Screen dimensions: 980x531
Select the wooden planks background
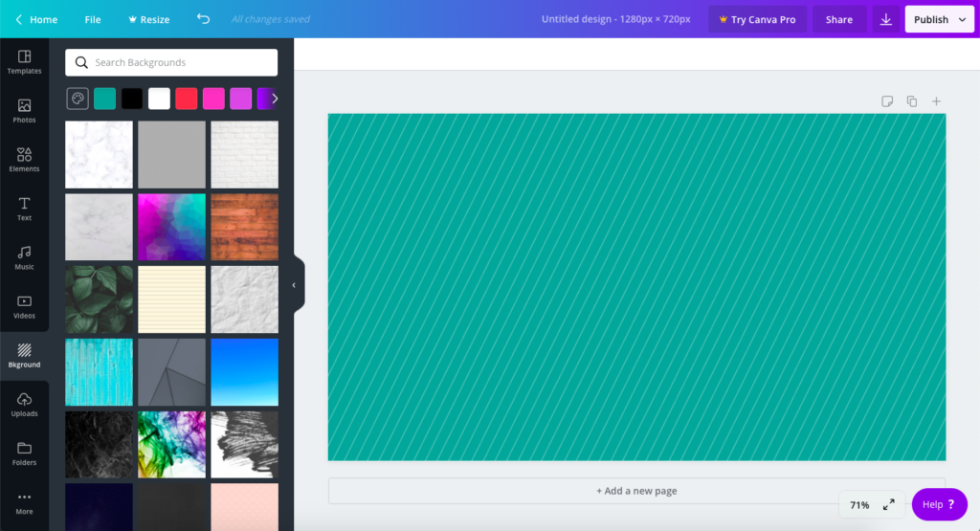244,227
